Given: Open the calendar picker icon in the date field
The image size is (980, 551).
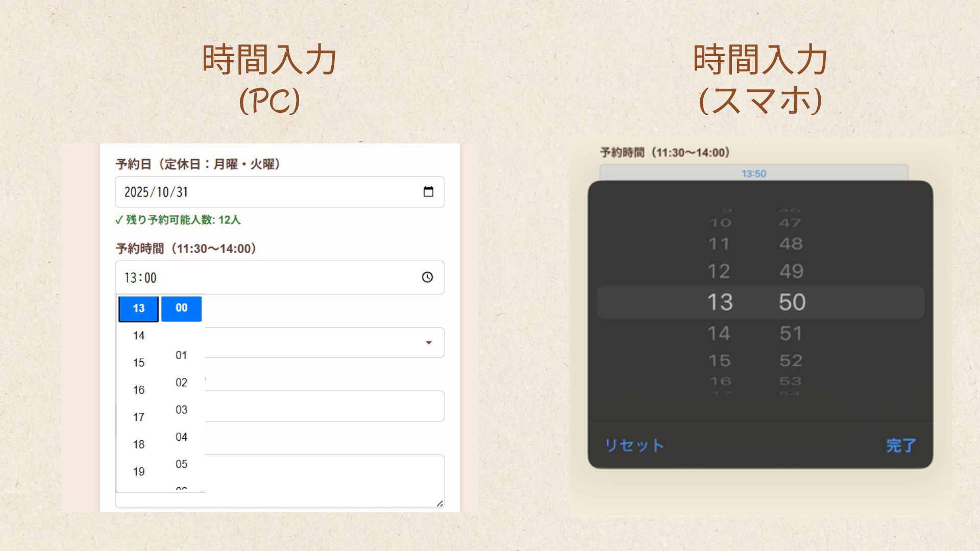Looking at the screenshot, I should point(428,192).
